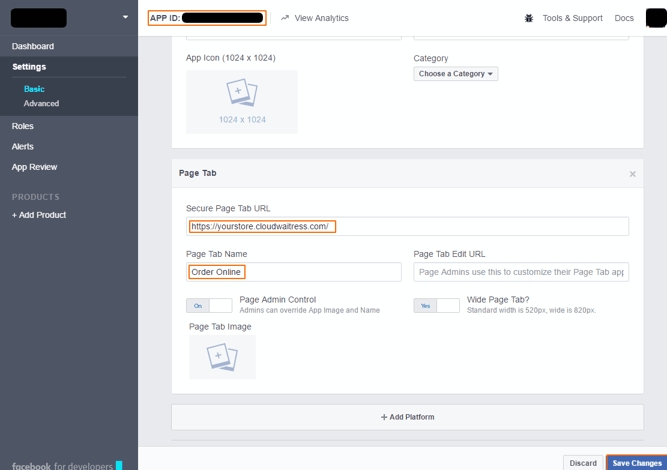Click Save Changes button
Image resolution: width=667 pixels, height=470 pixels.
click(635, 463)
